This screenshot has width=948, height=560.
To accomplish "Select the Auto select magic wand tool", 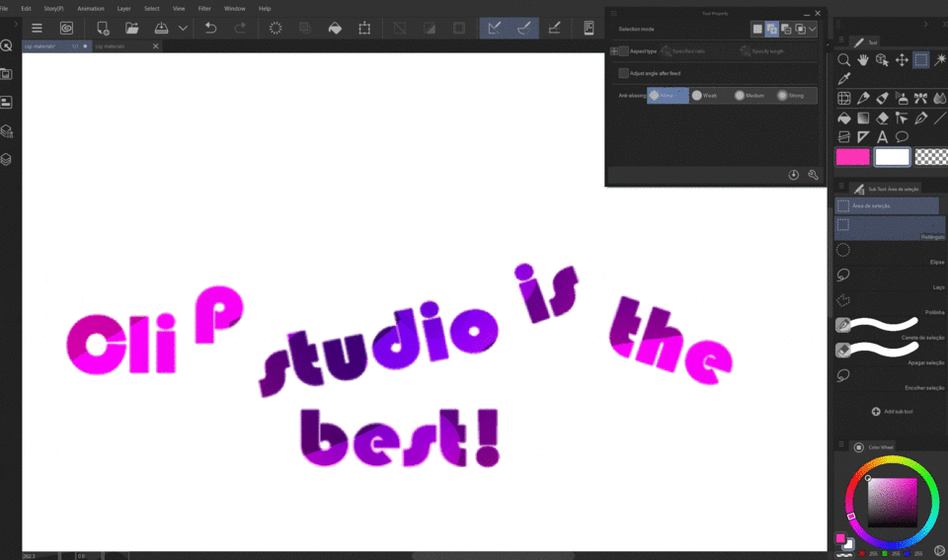I will tap(940, 60).
